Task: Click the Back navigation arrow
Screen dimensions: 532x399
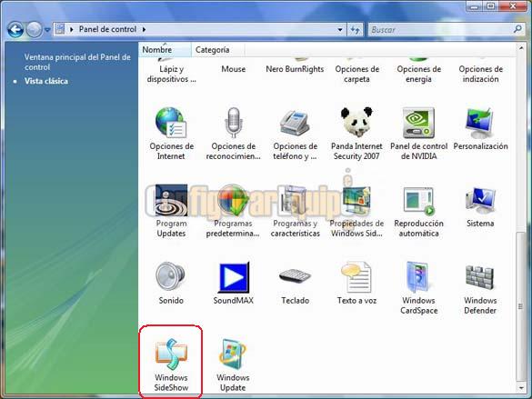Action: (x=15, y=29)
